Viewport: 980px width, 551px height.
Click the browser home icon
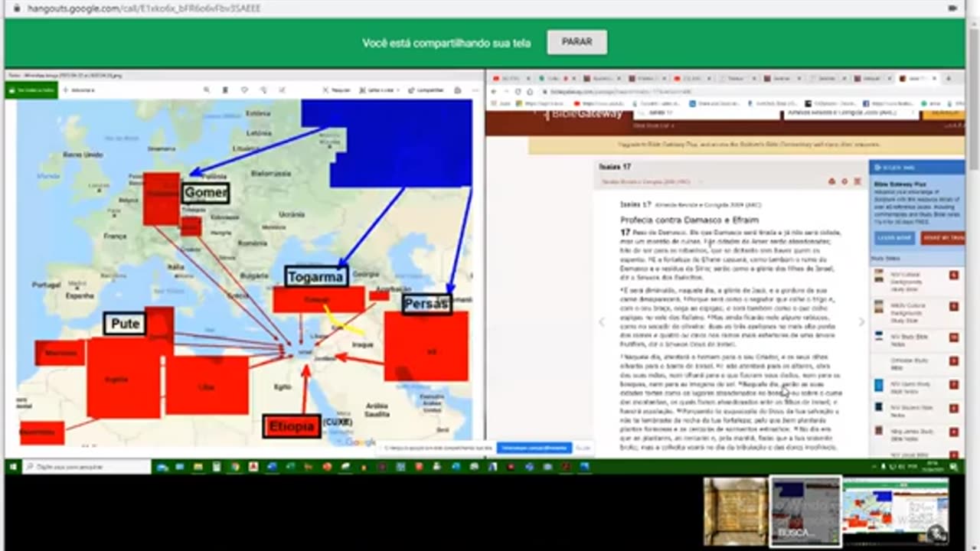pos(530,91)
